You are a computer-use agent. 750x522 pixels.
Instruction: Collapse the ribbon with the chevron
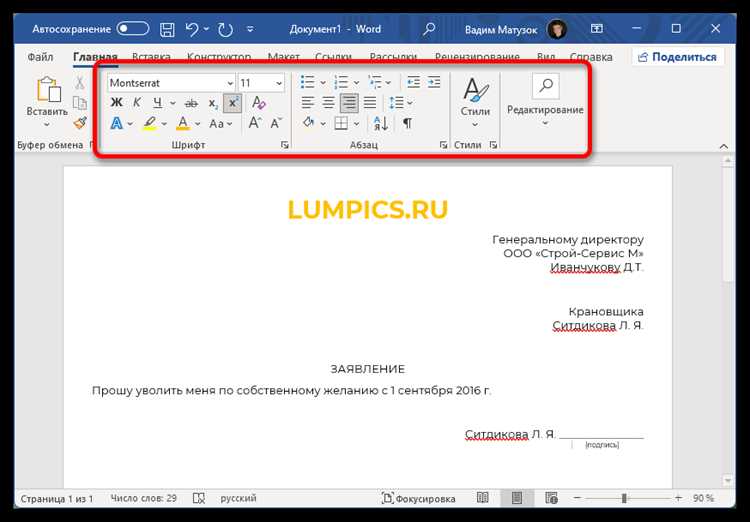[724, 146]
